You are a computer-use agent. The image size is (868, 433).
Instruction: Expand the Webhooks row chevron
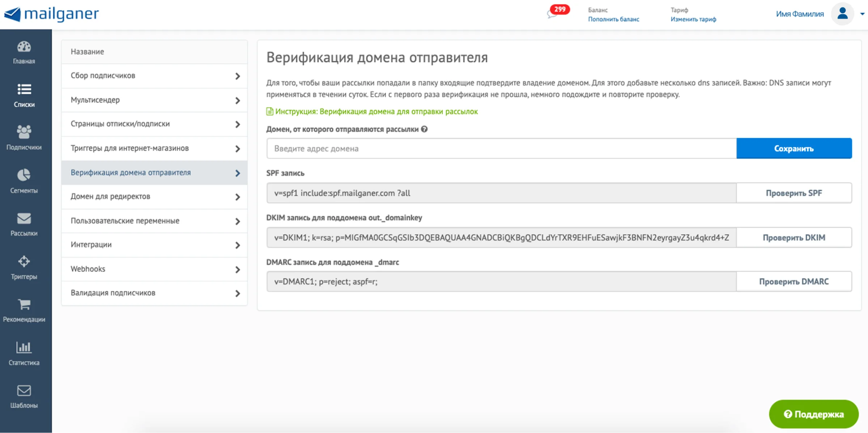point(238,269)
